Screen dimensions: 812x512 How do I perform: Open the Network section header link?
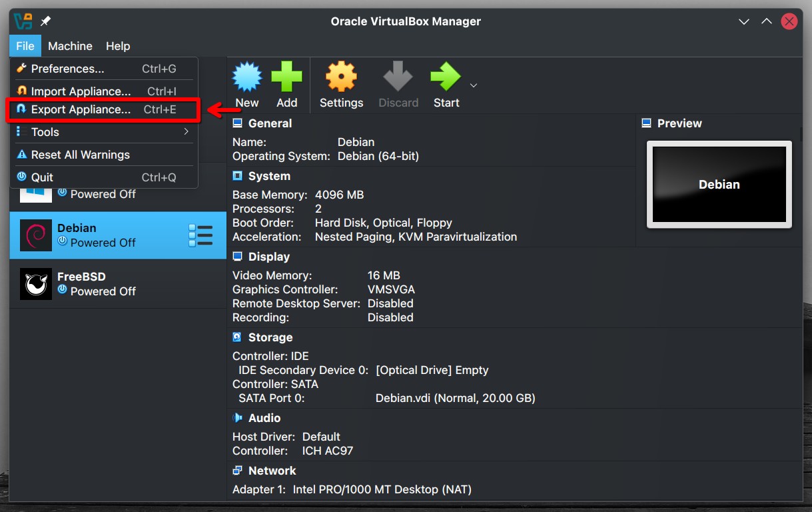pyautogui.click(x=272, y=471)
